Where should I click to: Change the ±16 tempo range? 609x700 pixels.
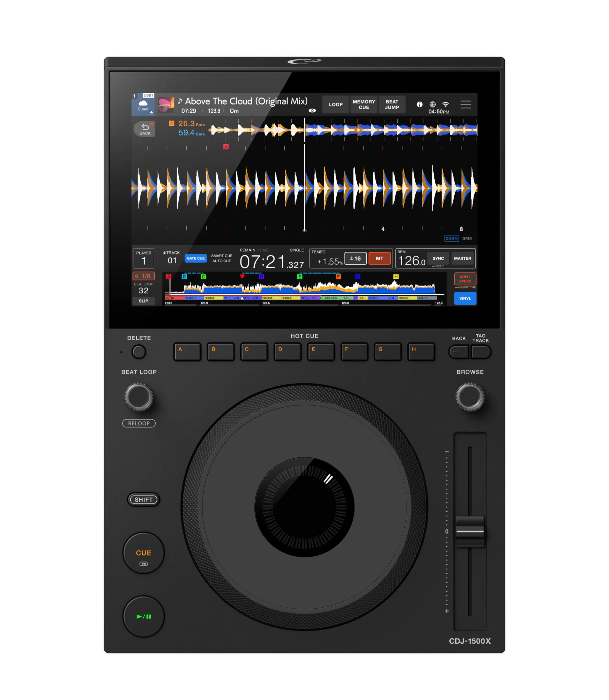(355, 258)
